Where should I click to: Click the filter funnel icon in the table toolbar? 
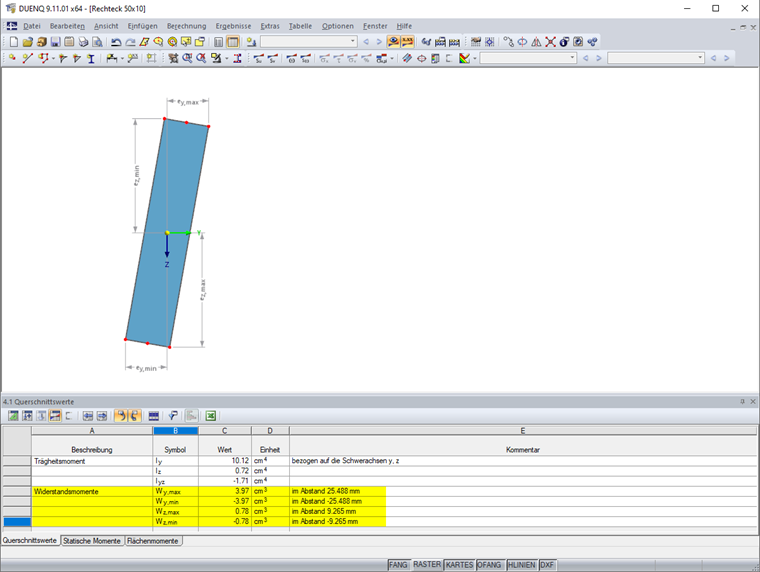(173, 416)
